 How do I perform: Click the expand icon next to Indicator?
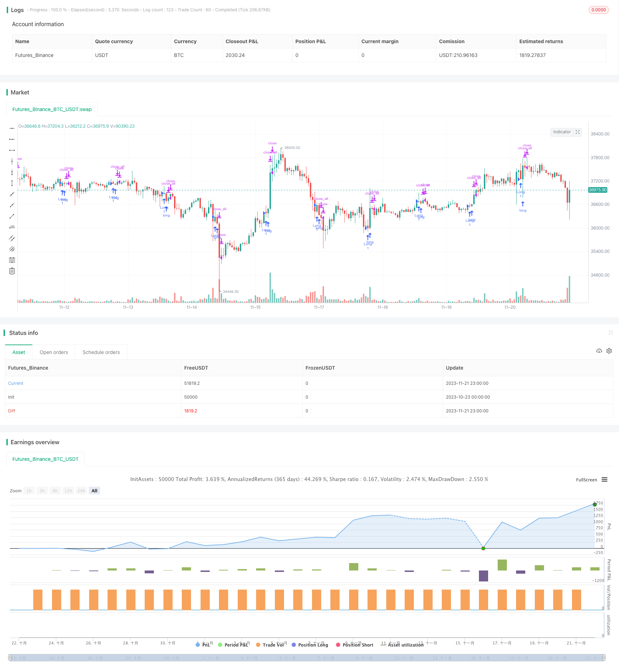point(578,132)
